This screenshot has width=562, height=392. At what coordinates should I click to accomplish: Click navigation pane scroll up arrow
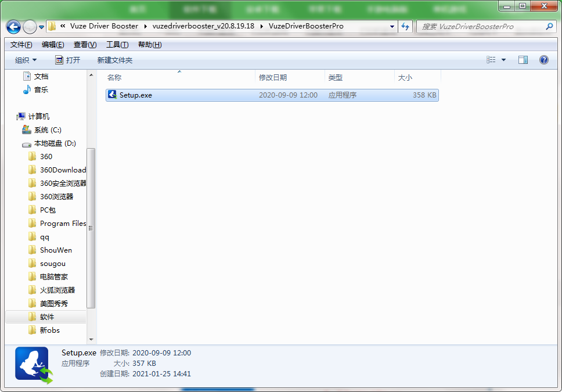pos(91,75)
